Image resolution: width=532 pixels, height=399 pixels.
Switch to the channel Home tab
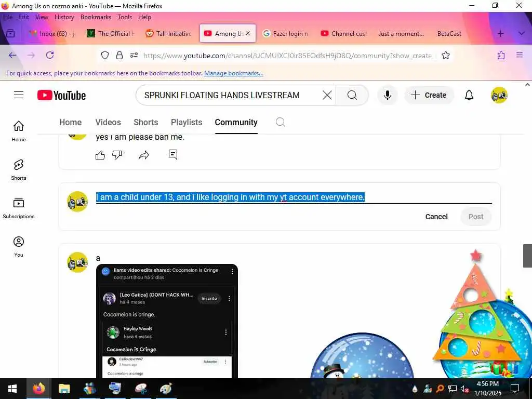point(70,122)
